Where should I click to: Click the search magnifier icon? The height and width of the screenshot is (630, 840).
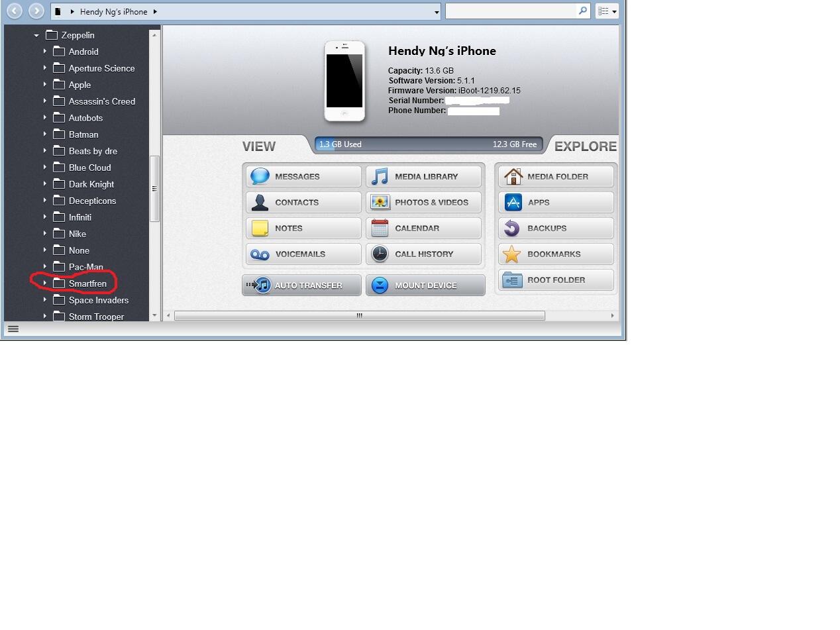[x=583, y=11]
